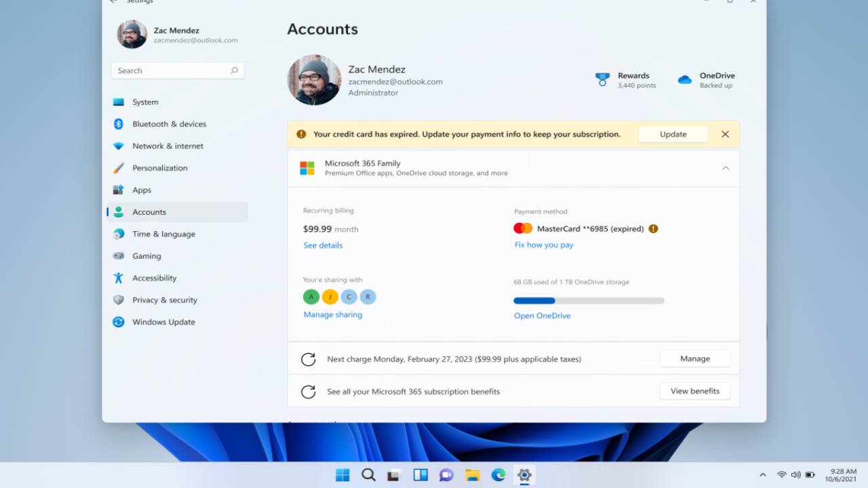Collapse the Microsoft 365 Family panel
This screenshot has height=488, width=868.
click(726, 167)
